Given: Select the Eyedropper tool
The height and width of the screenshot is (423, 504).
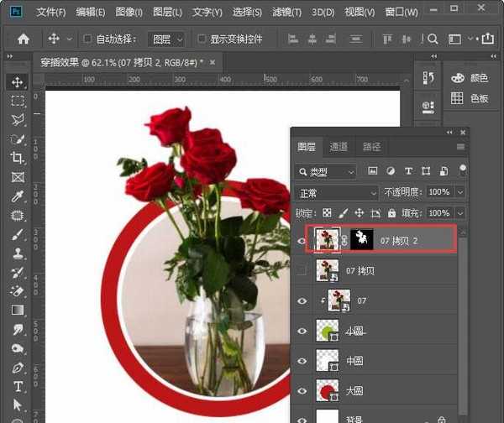Looking at the screenshot, I should (17, 196).
